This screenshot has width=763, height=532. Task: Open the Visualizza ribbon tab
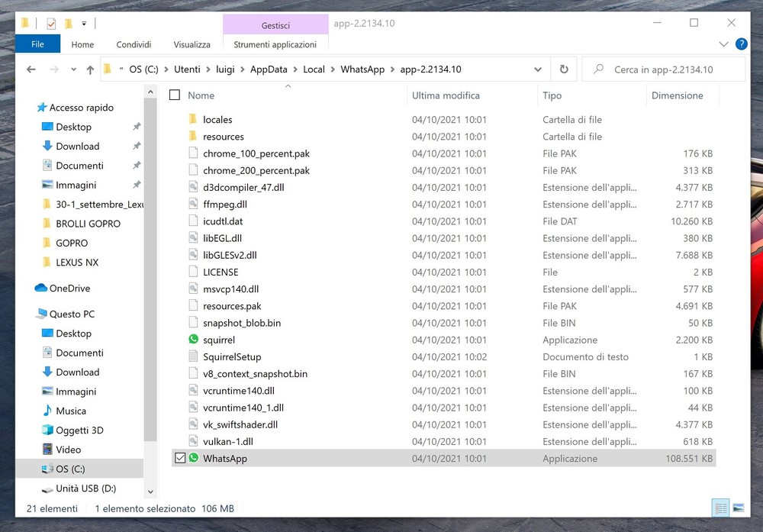(x=192, y=44)
